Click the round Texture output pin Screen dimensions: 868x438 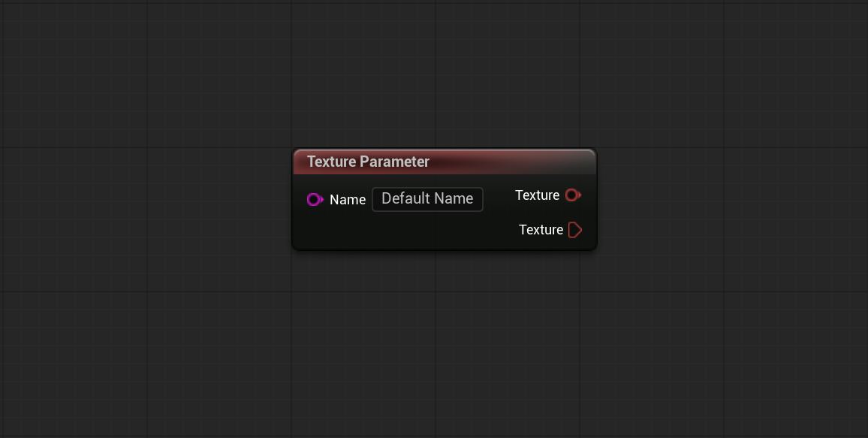[x=573, y=195]
